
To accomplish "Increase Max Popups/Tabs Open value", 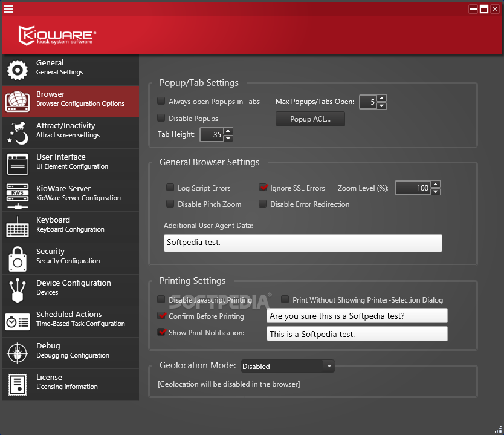I will click(x=381, y=98).
